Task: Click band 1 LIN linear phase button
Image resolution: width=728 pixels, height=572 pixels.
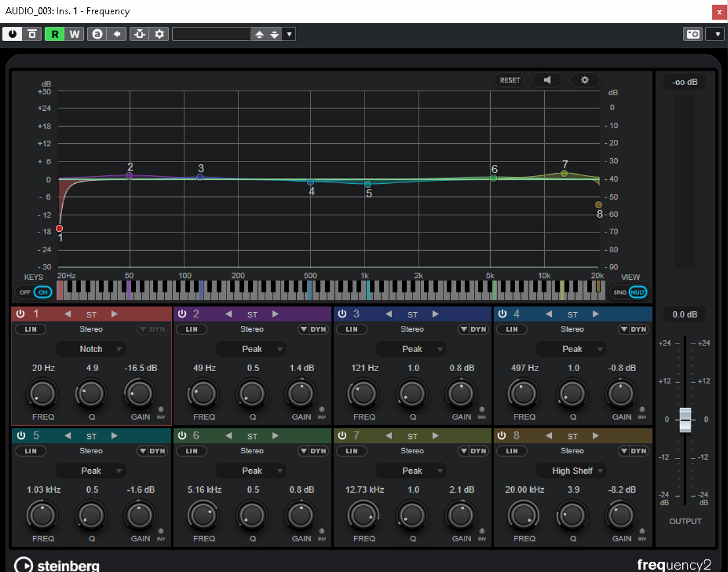Action: point(30,329)
